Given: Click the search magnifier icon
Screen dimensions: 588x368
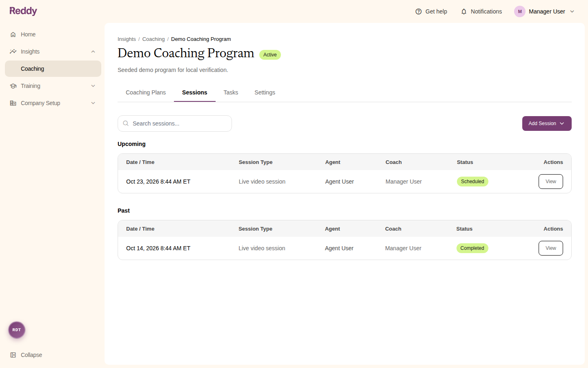Looking at the screenshot, I should [x=126, y=123].
